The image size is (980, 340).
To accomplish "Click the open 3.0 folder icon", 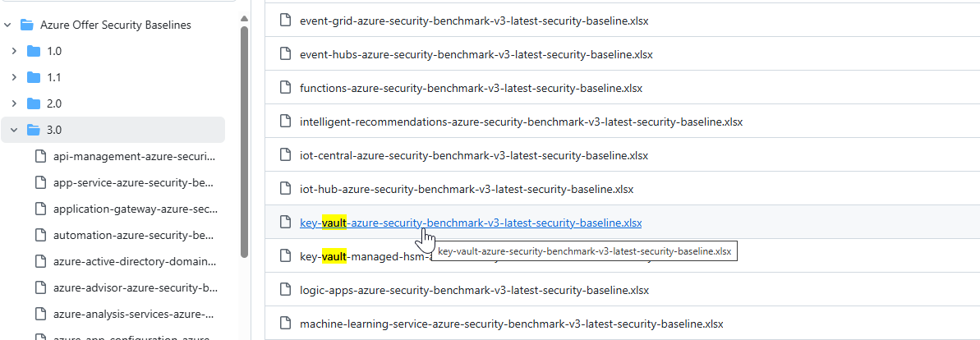I will [34, 130].
